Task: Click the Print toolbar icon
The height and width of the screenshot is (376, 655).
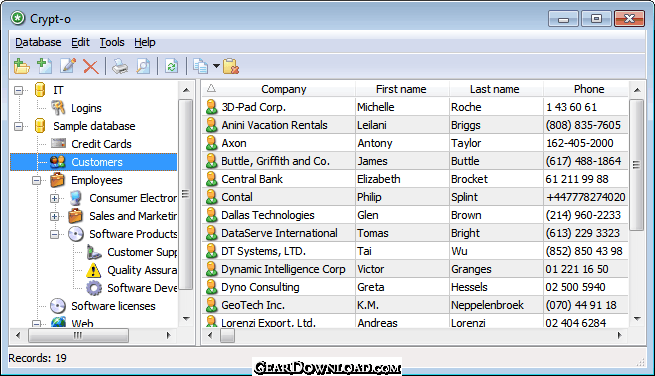Action: point(120,66)
